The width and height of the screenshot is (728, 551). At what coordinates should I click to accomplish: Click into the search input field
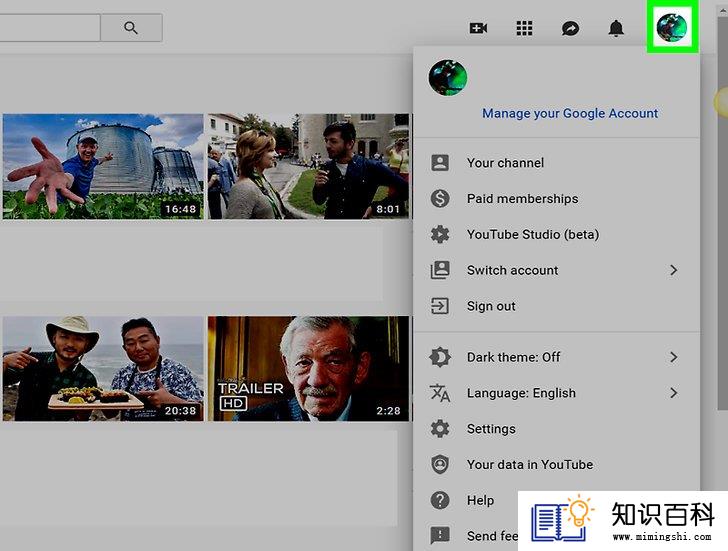[x=49, y=28]
